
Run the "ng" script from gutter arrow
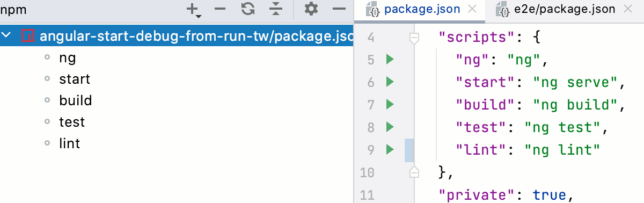point(390,59)
